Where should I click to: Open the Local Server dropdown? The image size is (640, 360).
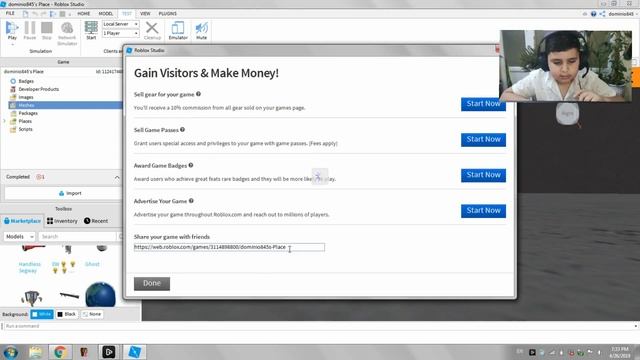[120, 24]
